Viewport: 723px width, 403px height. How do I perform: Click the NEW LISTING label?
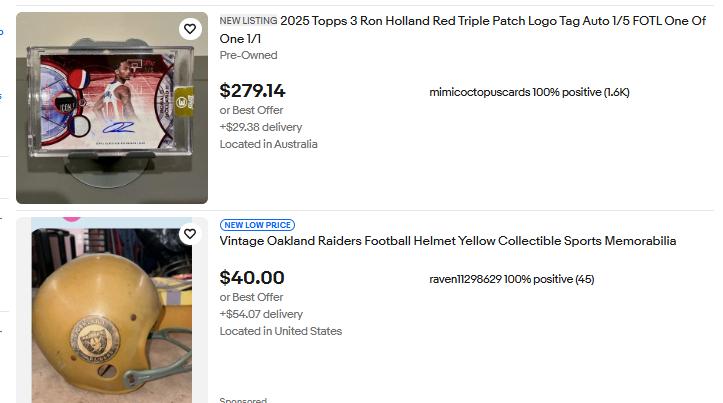248,21
